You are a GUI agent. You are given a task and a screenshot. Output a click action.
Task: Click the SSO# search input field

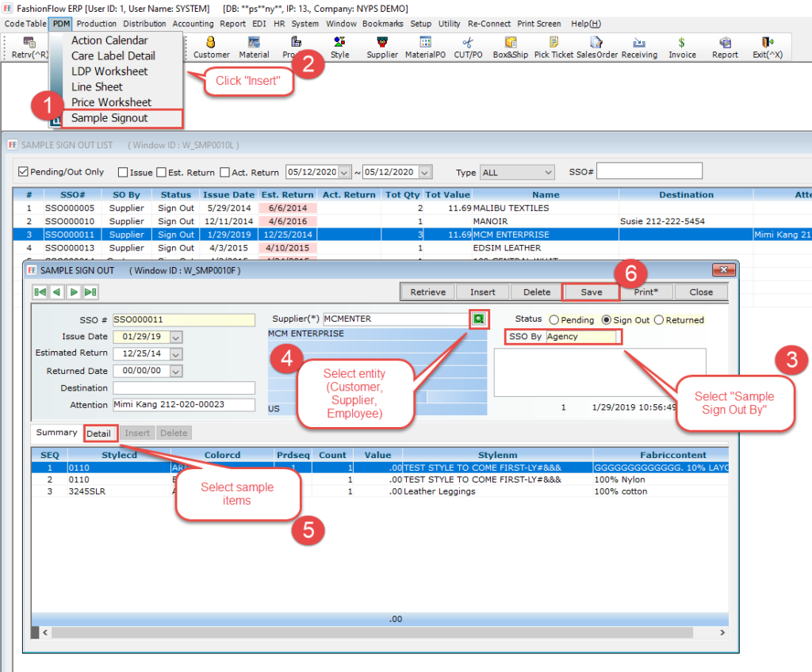(649, 171)
